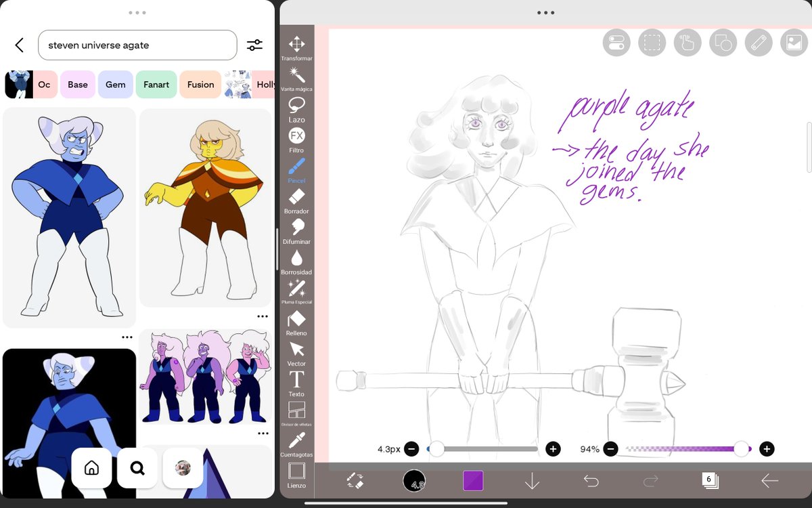
Task: Open the Filtro FX tool
Action: (296, 140)
